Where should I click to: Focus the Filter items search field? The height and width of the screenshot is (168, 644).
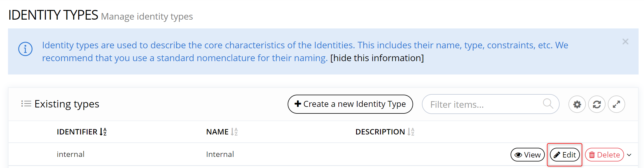(x=485, y=104)
